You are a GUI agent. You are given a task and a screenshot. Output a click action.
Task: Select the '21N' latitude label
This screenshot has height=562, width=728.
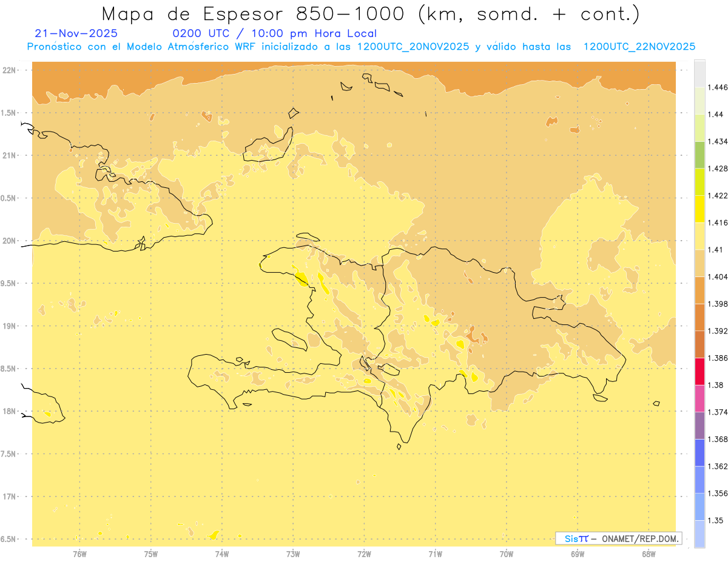(x=9, y=155)
